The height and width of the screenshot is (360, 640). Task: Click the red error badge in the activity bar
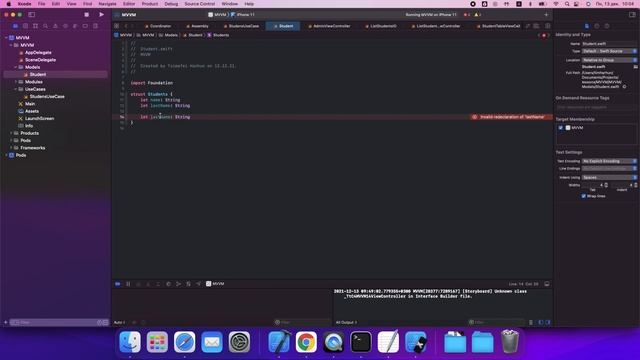pos(467,15)
